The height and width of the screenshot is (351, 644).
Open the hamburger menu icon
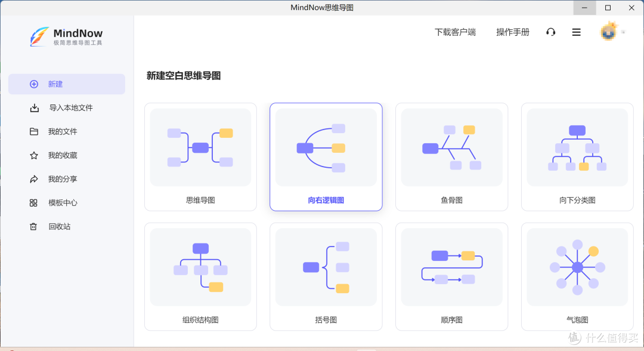(576, 32)
